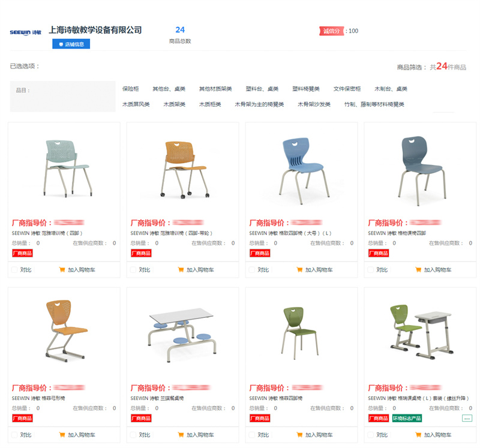Filter by 塑料椅凳类 category
This screenshot has height=448, width=480.
pos(306,89)
